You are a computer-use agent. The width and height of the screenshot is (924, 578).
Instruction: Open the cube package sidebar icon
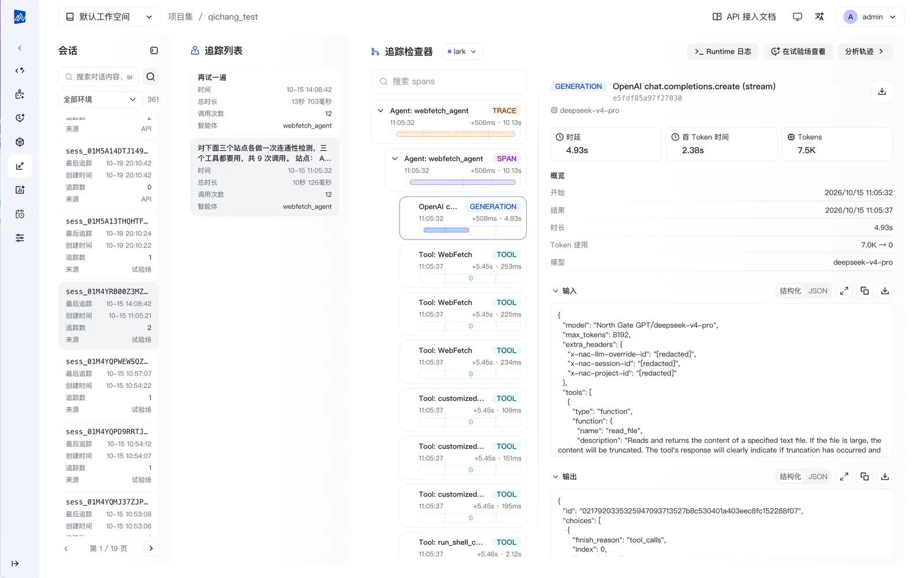[x=20, y=142]
